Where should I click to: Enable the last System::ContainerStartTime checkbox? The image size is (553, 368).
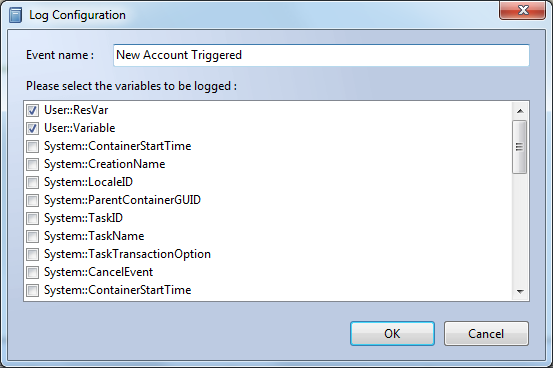pos(32,290)
